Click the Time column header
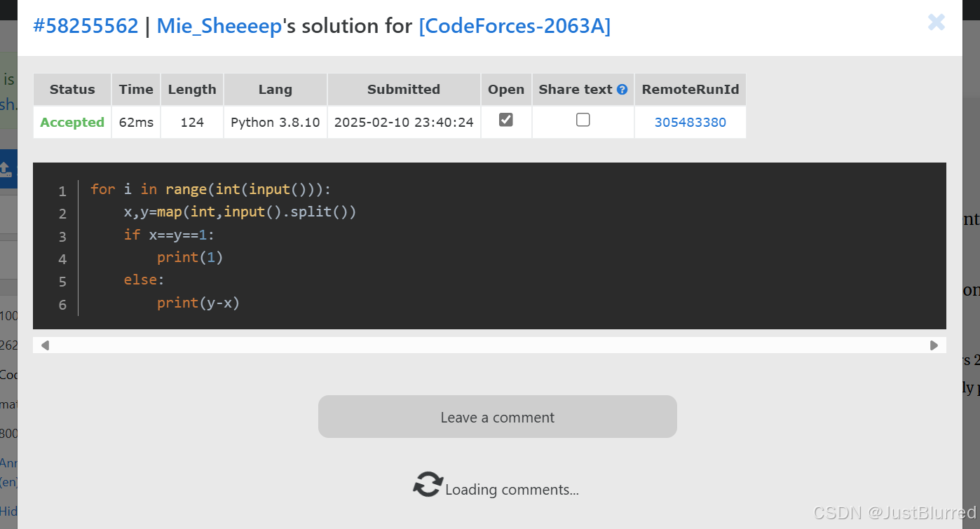The image size is (980, 529). tap(136, 89)
